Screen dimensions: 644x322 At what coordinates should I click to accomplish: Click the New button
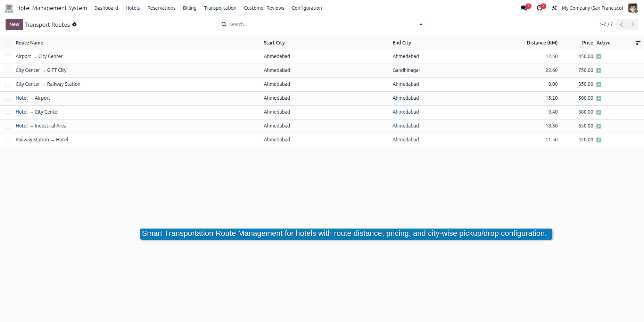click(x=14, y=24)
